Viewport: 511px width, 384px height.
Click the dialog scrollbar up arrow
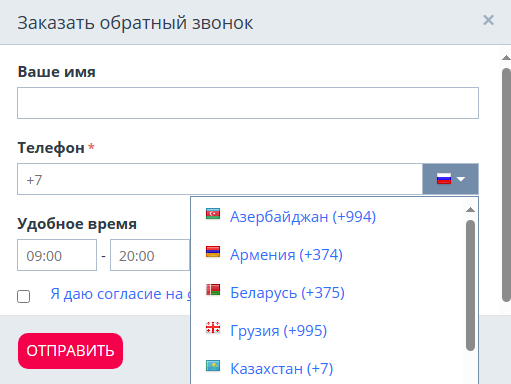point(506,58)
